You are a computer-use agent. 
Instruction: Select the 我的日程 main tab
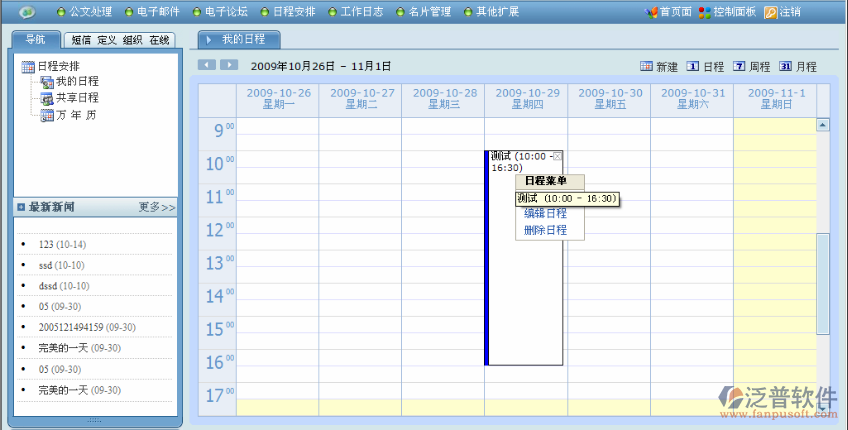click(239, 39)
